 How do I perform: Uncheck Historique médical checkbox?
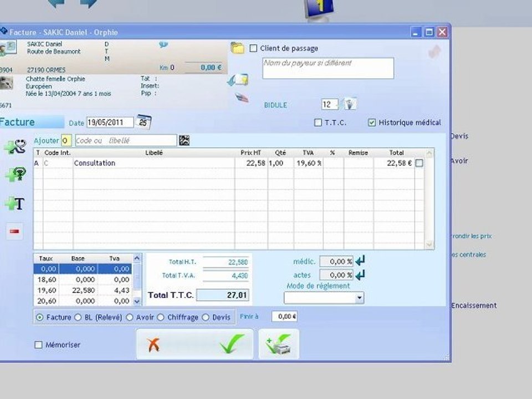tap(372, 122)
